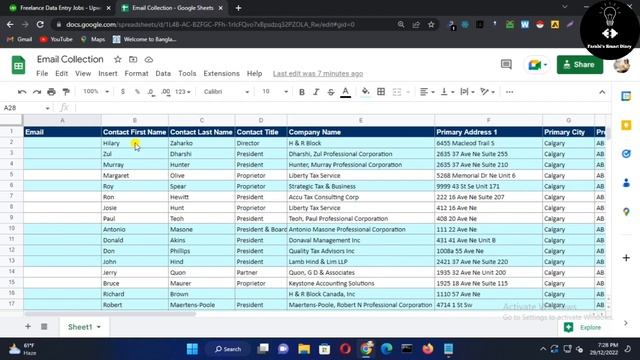Screen dimensions: 640x360
Task: Click the cloud document status icon
Action: pos(149,60)
